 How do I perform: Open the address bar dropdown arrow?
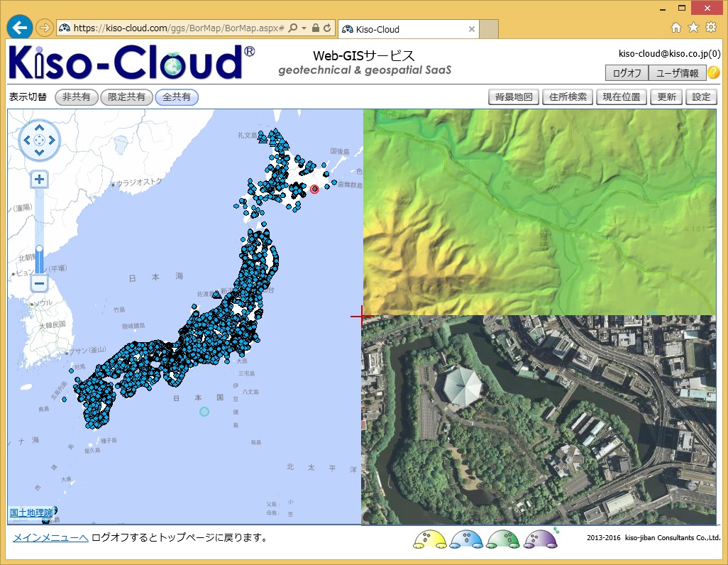[x=304, y=28]
